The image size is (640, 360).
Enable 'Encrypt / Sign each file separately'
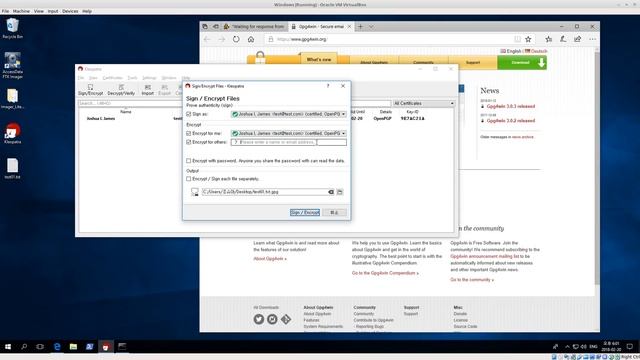click(189, 179)
